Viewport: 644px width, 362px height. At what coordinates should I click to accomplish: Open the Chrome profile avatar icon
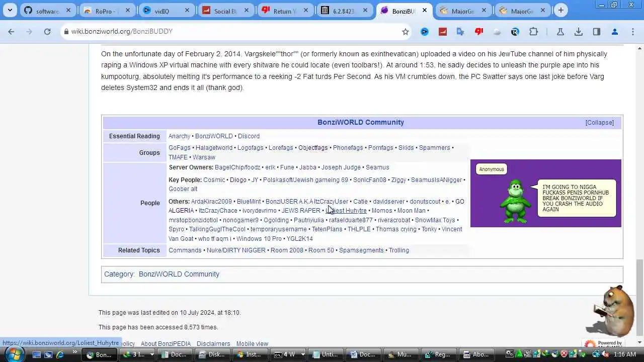click(615, 32)
